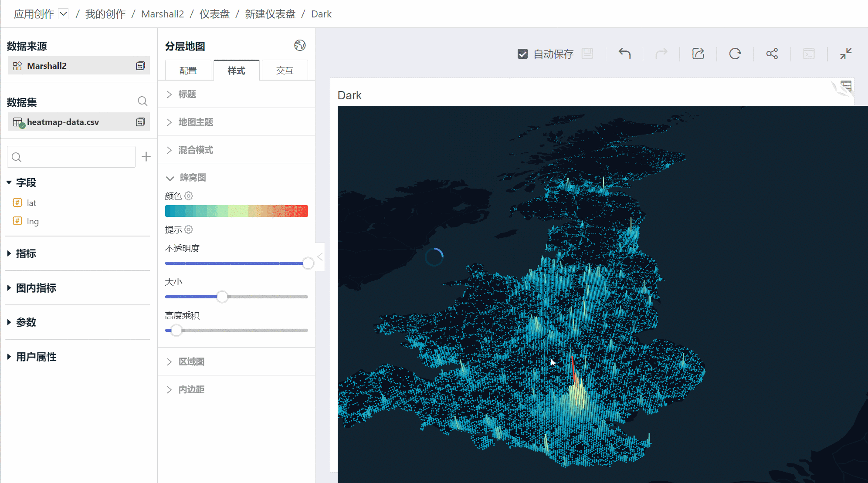This screenshot has width=868, height=483.
Task: Click the 颜色 gradient color bar
Action: pos(236,211)
